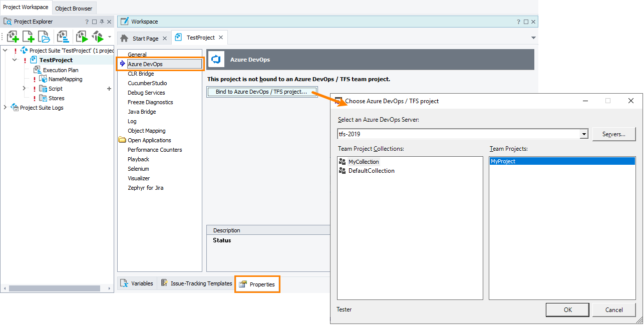Image resolution: width=644 pixels, height=325 pixels.
Task: Click the New Project toolbar icon
Action: 13,36
